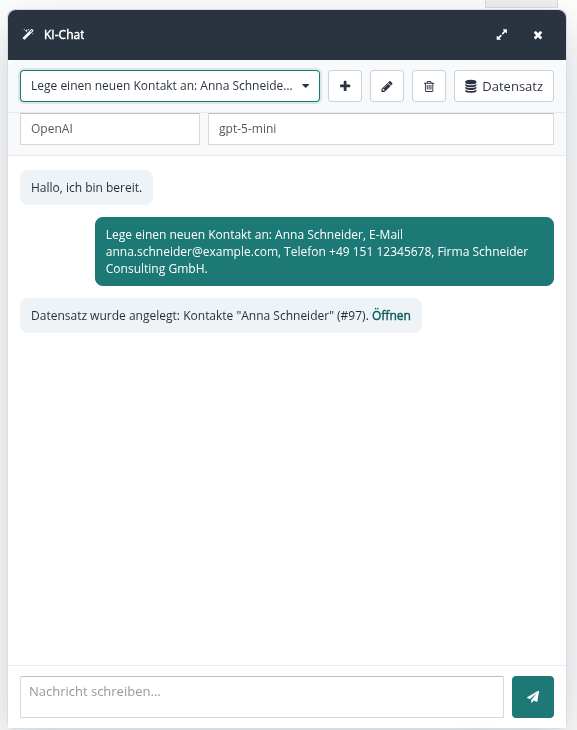Start a new chat with plus icon
Screen dimensions: 577x730
345,86
